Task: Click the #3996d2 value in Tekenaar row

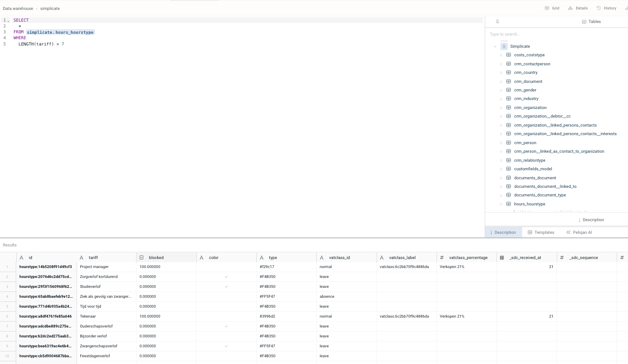Action: pos(267,316)
